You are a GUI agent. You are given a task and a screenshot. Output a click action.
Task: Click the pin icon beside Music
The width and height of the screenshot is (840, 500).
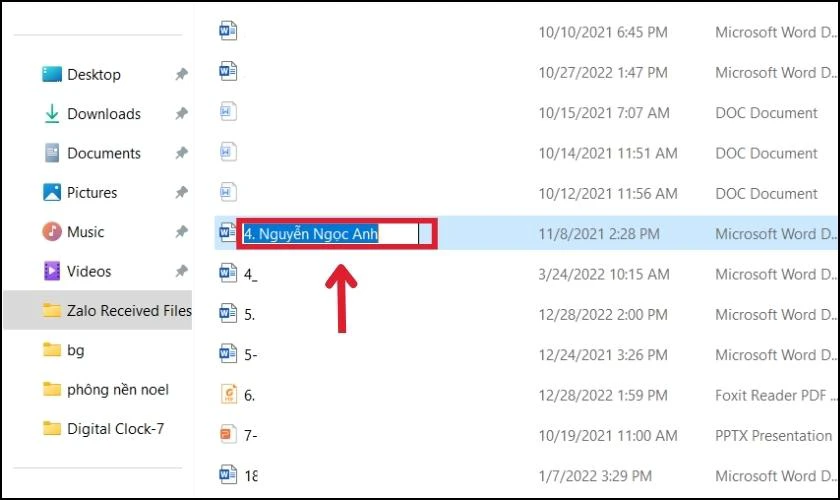coord(182,232)
